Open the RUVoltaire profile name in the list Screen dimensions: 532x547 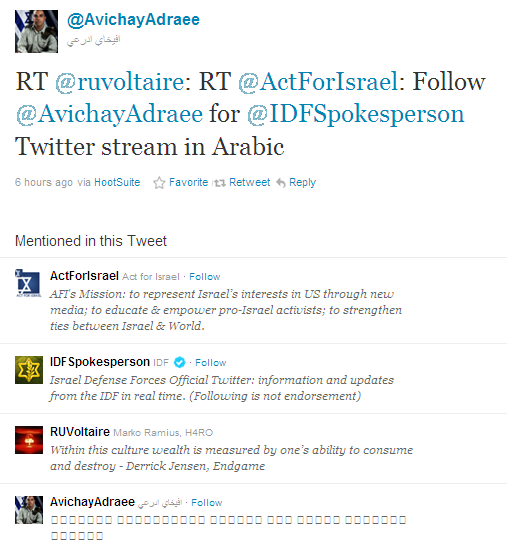80,432
